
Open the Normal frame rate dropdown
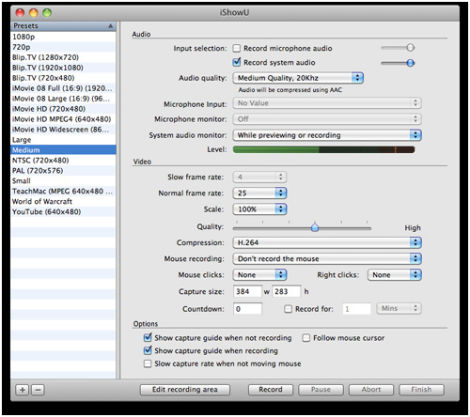click(259, 193)
